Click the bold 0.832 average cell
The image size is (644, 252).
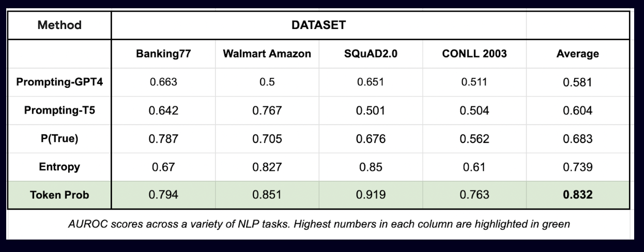point(578,196)
